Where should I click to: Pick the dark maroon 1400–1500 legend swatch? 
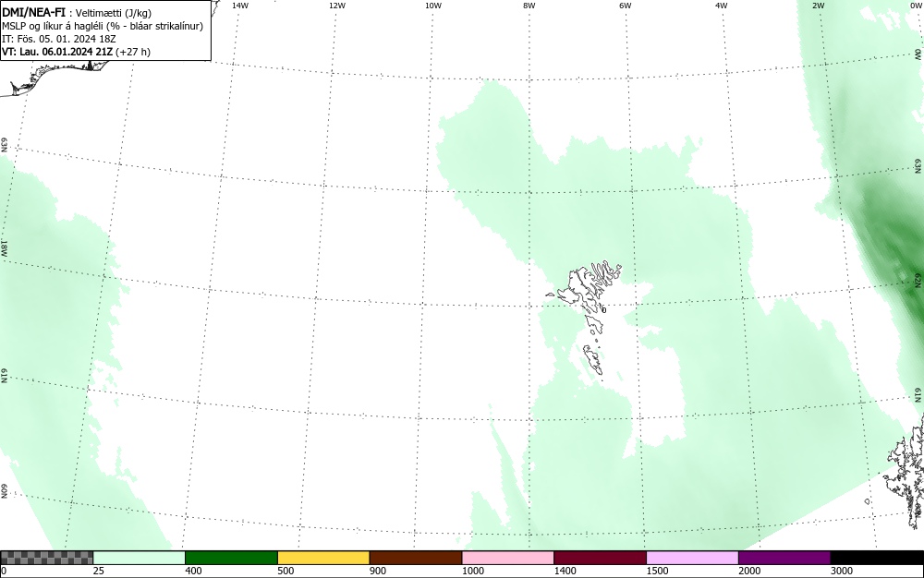[x=600, y=558]
